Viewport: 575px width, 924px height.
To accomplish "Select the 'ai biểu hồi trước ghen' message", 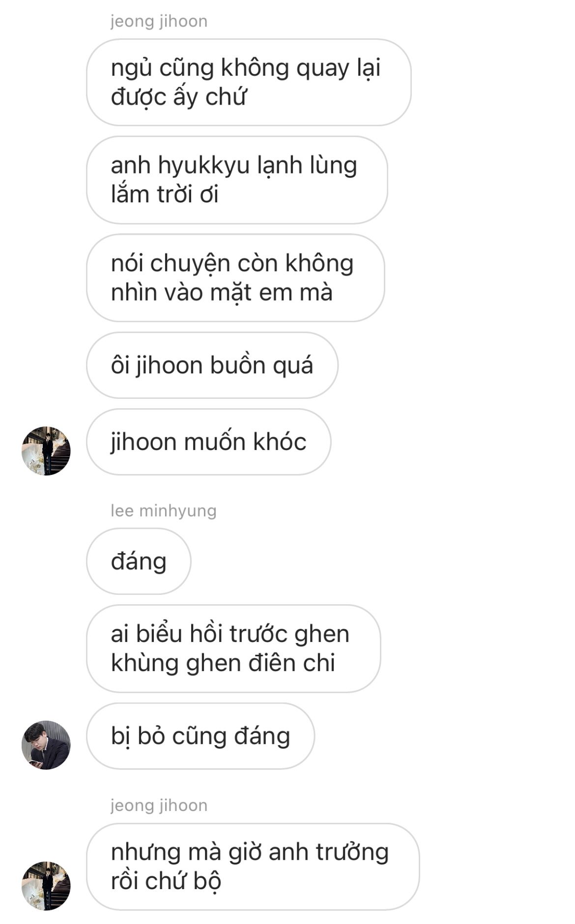I will click(x=233, y=648).
